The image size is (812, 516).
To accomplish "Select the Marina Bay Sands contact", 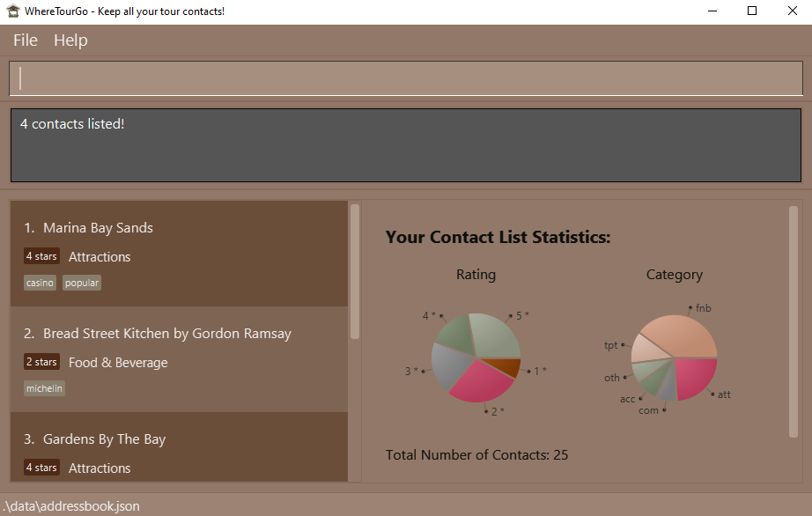I will 98,228.
